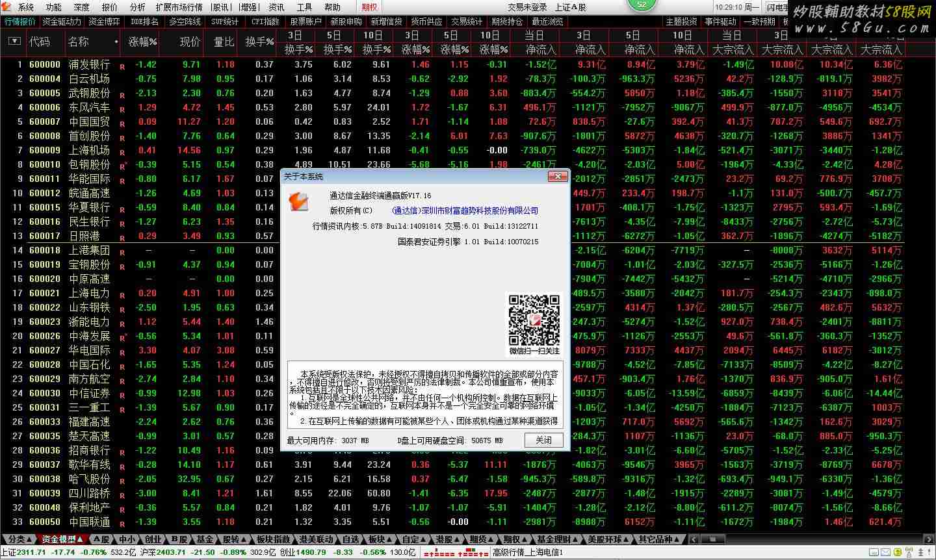Open the 功能 menu
Image resolution: width=936 pixels, height=560 pixels.
coord(54,7)
